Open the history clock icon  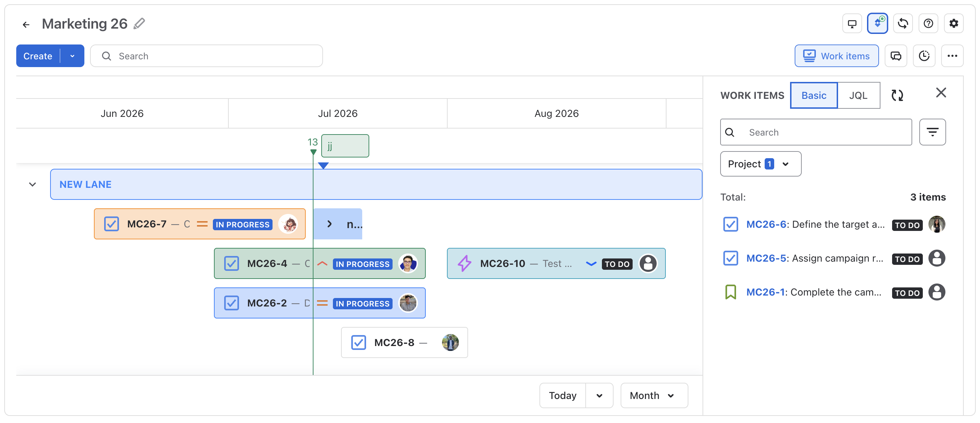924,56
